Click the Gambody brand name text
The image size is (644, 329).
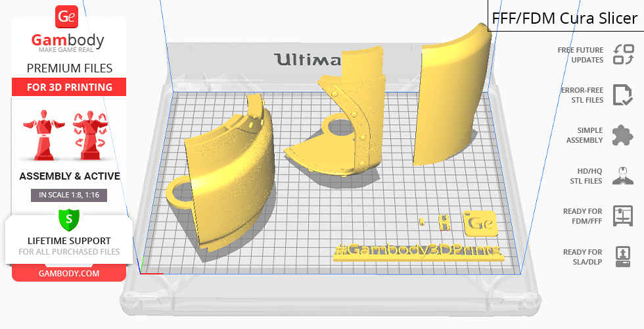(68, 40)
